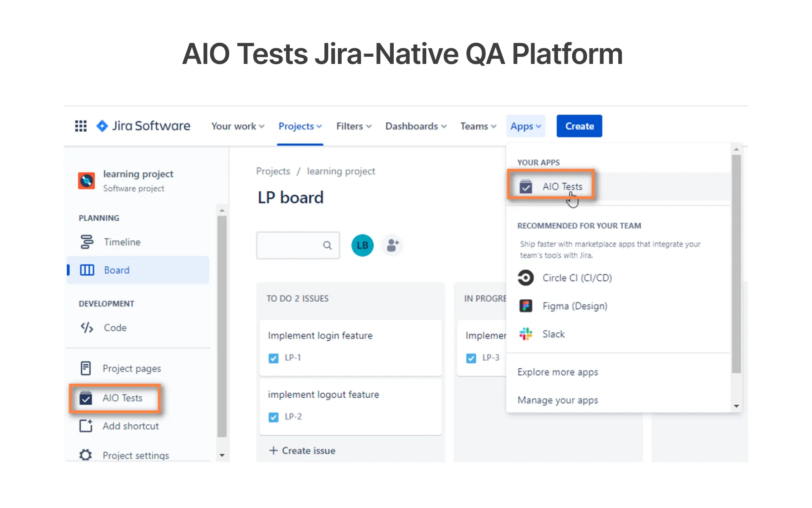Open the app switcher grid icon

click(x=81, y=126)
